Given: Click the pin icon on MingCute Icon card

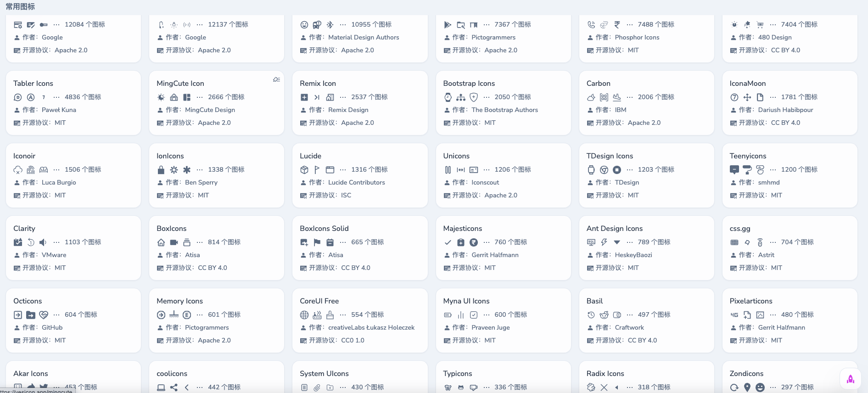Looking at the screenshot, I should coord(276,79).
